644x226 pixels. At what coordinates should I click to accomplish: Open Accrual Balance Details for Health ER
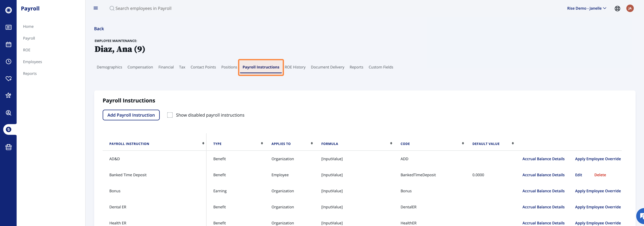(543, 223)
